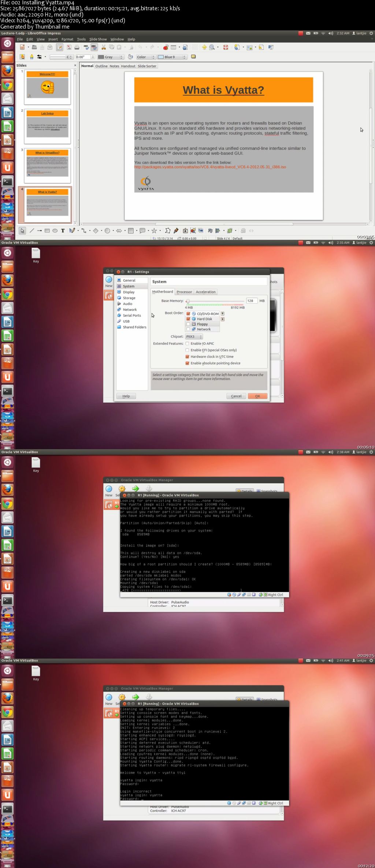Open Serial Ports category in R1 Settings
375x868 pixels.
pyautogui.click(x=132, y=316)
